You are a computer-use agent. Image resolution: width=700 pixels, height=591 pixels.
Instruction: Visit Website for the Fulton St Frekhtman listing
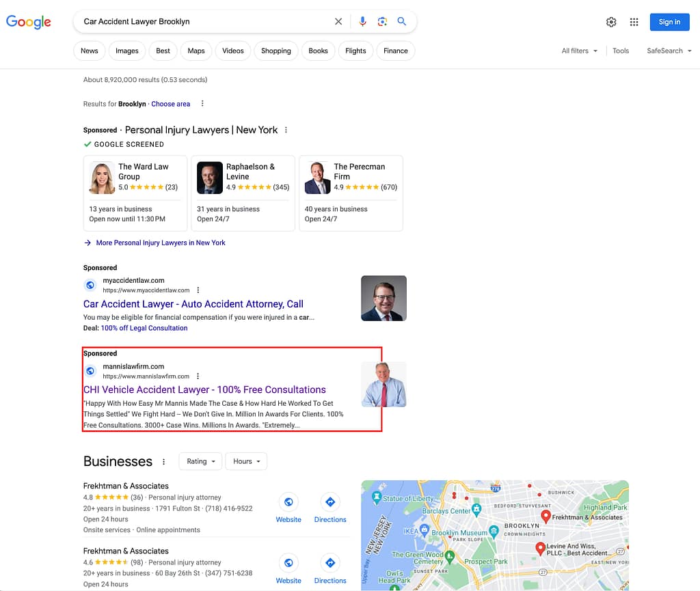click(288, 508)
